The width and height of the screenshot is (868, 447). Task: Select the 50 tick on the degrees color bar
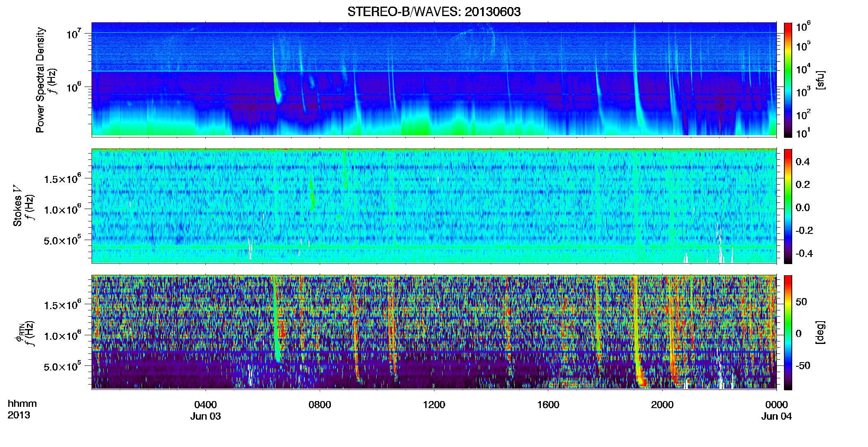click(x=801, y=302)
